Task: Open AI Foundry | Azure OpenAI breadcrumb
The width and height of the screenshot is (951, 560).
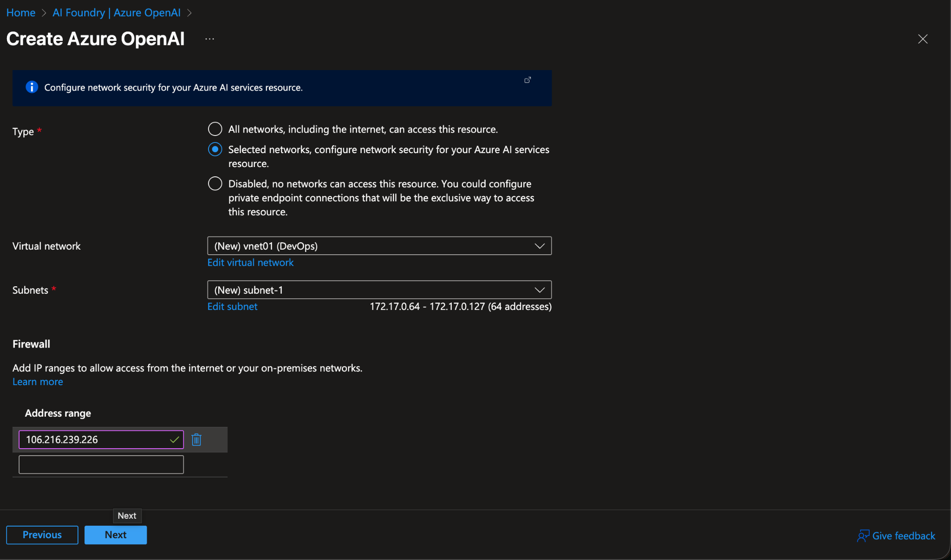Action: click(116, 13)
